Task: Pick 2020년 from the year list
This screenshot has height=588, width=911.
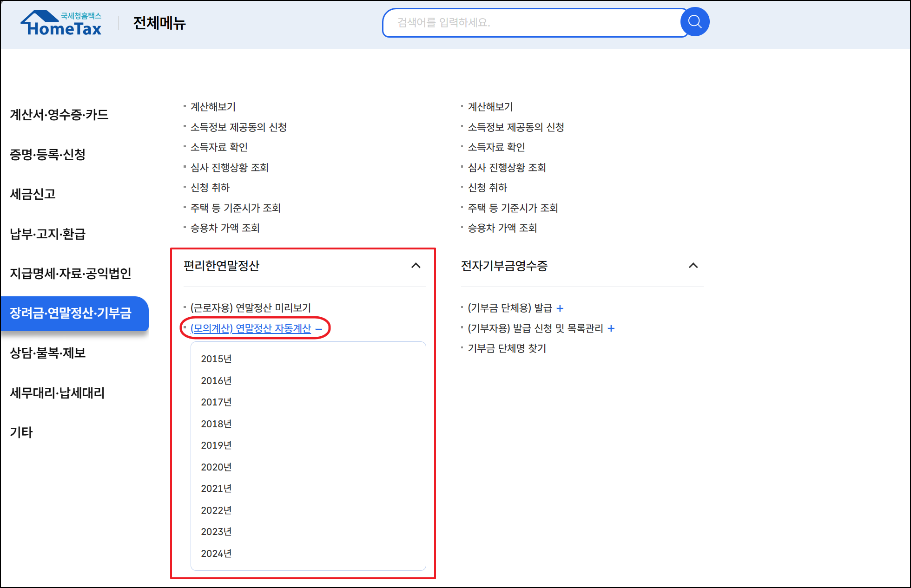Action: coord(216,467)
